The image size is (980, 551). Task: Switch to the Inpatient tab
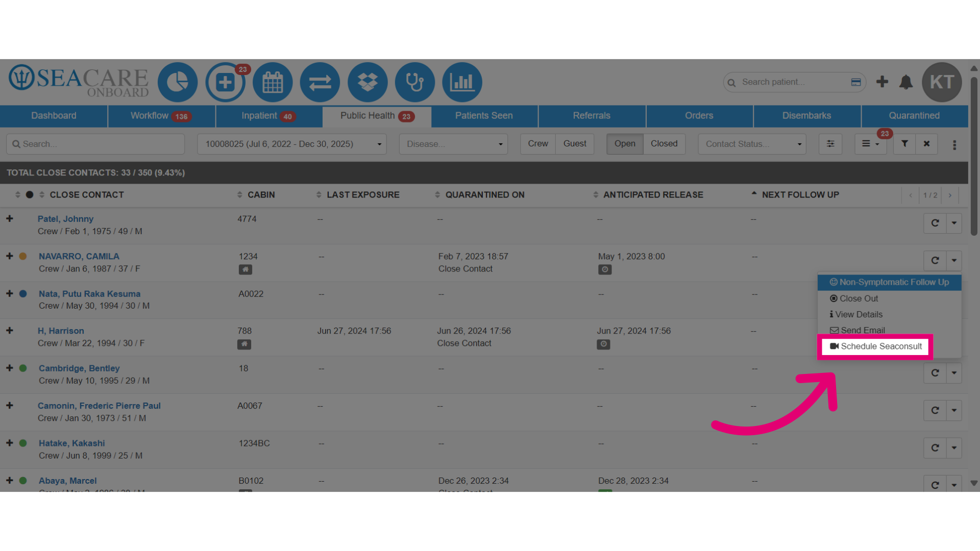tap(269, 116)
